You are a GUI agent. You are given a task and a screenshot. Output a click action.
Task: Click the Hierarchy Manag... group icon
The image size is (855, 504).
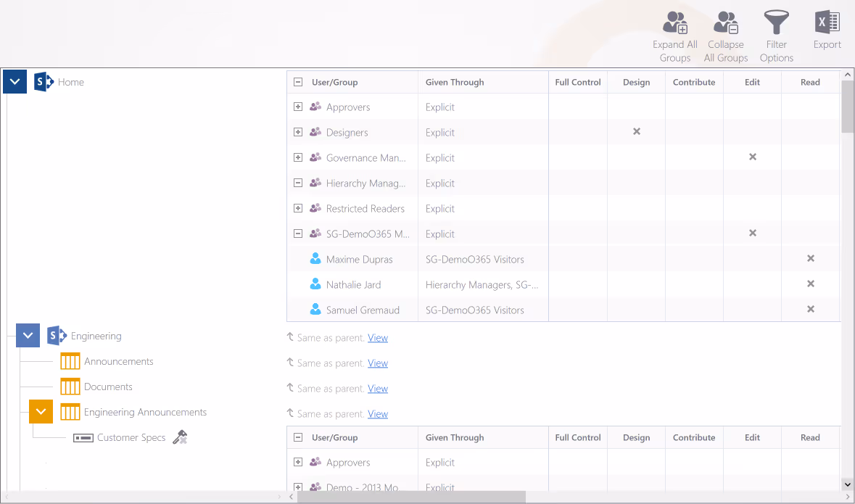pyautogui.click(x=315, y=183)
